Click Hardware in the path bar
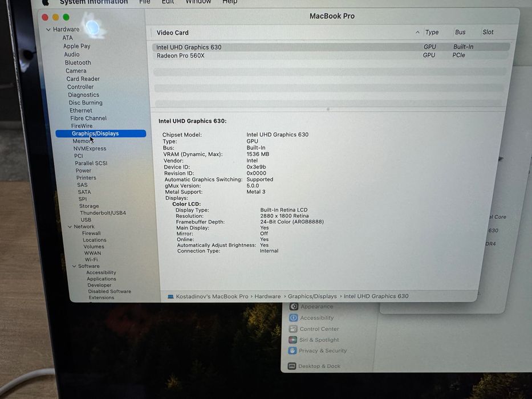The width and height of the screenshot is (532, 399). click(267, 296)
